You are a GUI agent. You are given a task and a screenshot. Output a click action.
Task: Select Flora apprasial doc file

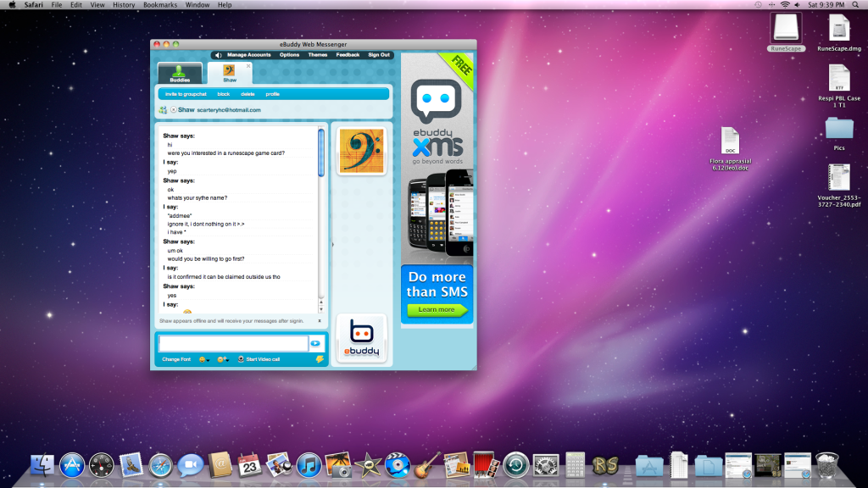[x=730, y=148]
